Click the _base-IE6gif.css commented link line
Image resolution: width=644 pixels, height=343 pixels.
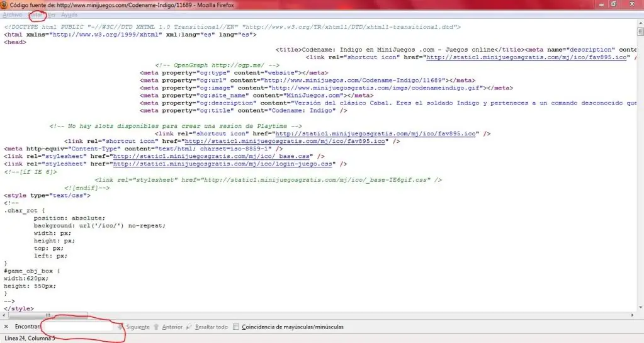coord(268,180)
